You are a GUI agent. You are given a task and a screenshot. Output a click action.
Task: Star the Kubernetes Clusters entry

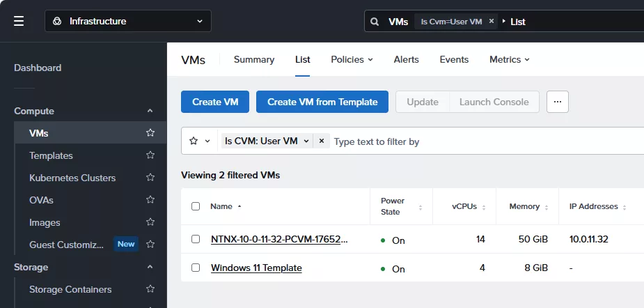tap(150, 178)
